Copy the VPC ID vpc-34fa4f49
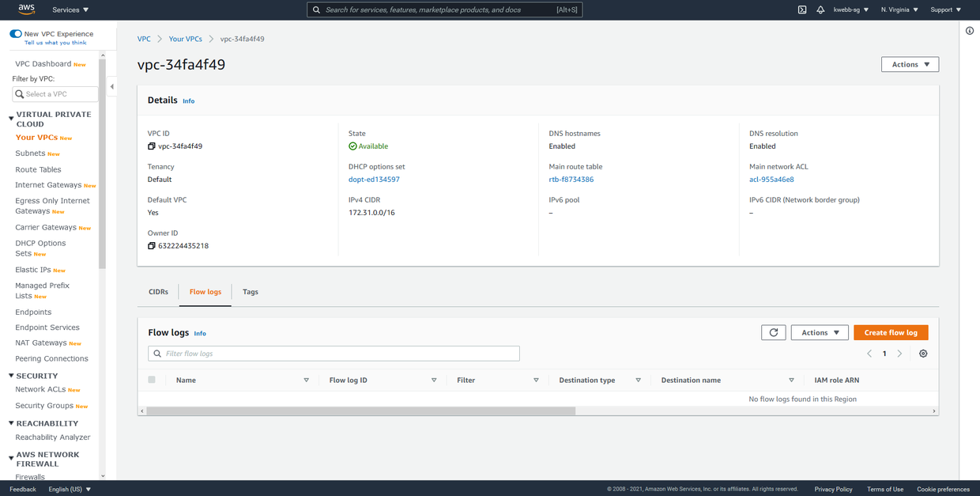Viewport: 980px width, 496px height. [152, 146]
